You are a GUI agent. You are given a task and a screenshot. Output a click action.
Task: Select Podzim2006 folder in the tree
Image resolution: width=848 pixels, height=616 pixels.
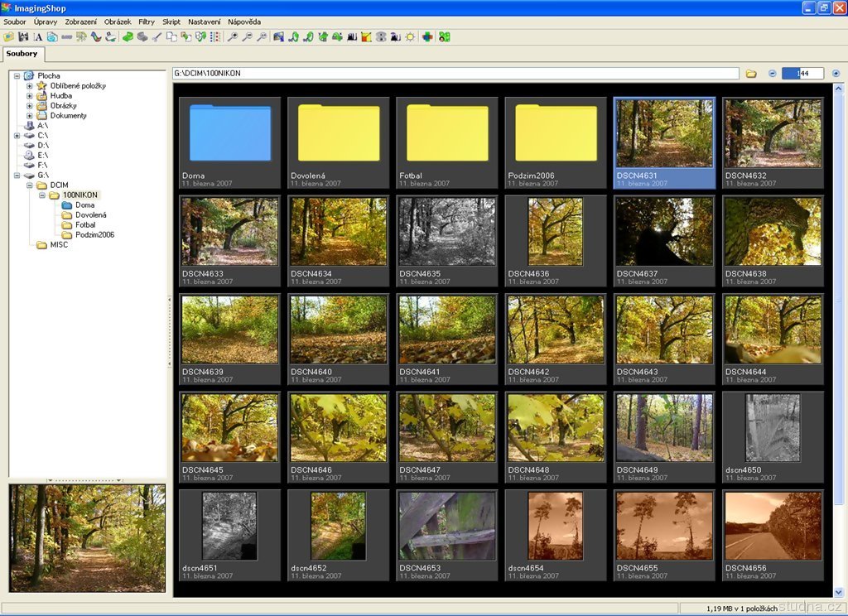[x=94, y=235]
